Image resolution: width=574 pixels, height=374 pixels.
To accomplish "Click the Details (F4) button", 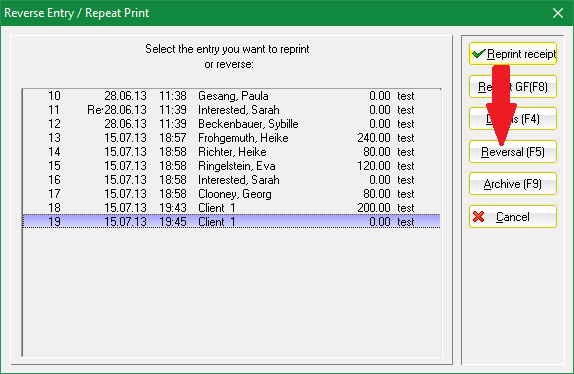I will (512, 119).
